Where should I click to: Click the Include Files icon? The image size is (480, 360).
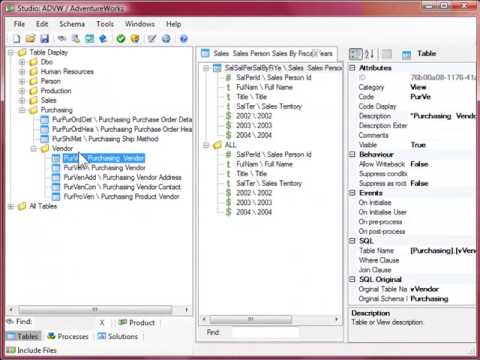pyautogui.click(x=11, y=350)
